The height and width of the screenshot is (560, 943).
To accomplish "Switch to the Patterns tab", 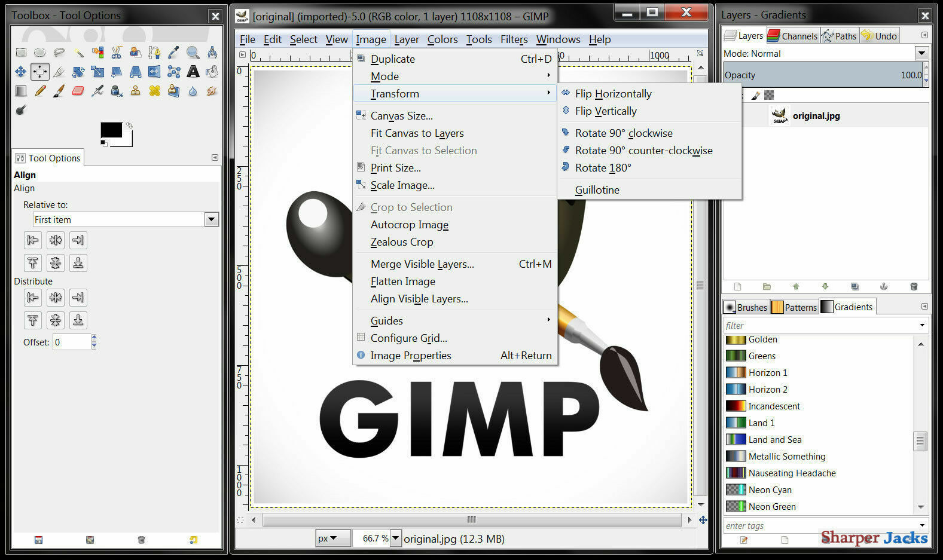I will click(794, 307).
